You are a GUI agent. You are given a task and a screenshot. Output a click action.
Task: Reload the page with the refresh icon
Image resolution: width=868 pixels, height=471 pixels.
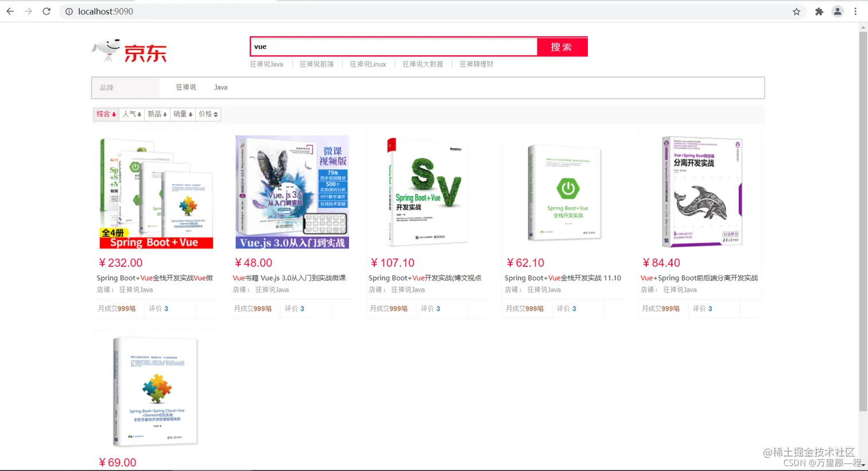46,11
